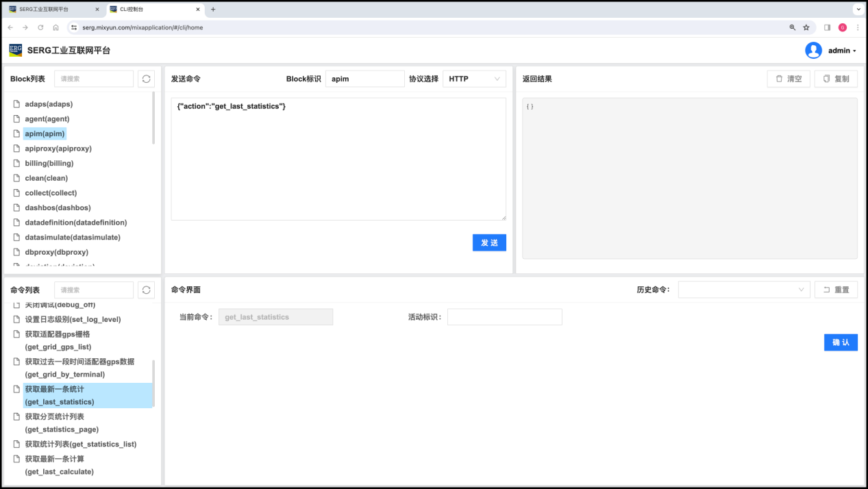868x489 pixels.
Task: Clear results with the 清空 button
Action: tap(789, 79)
